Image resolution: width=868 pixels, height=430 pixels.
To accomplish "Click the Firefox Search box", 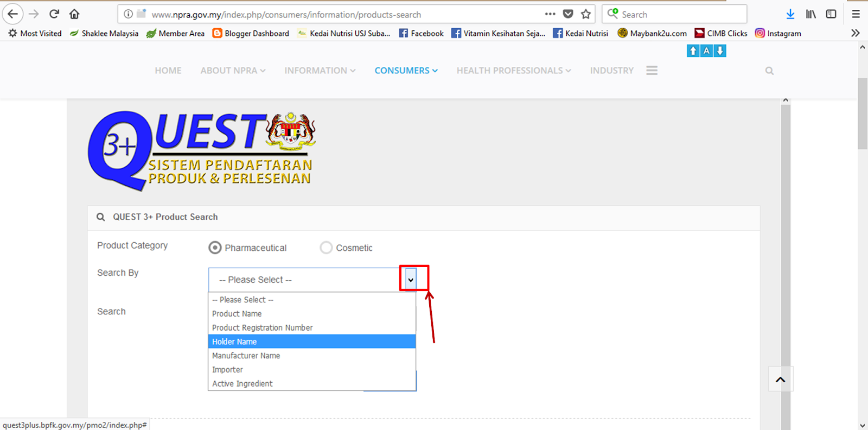I will pos(674,14).
